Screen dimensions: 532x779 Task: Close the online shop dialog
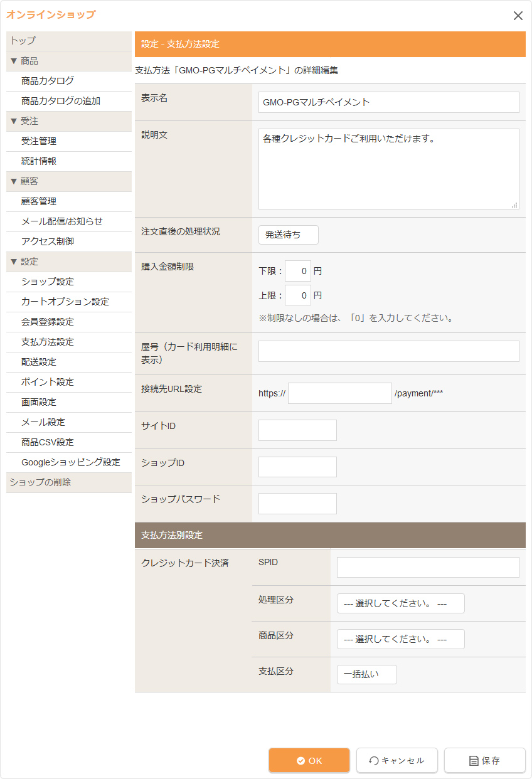pyautogui.click(x=518, y=16)
